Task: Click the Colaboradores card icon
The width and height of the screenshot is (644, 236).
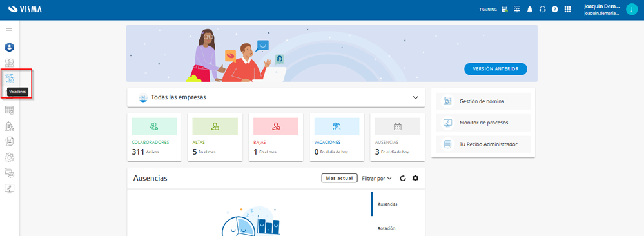Action: 154,126
